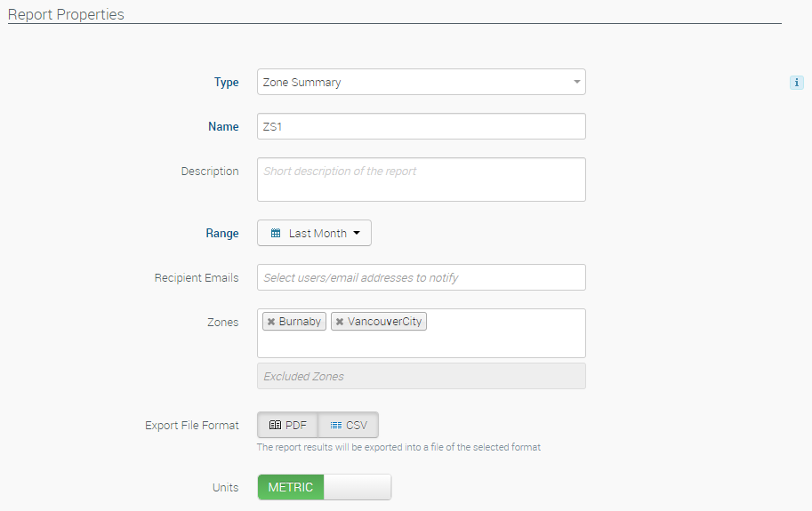Viewport: 812px width, 511px height.
Task: Click the Burnaby zone tag label
Action: tap(300, 322)
